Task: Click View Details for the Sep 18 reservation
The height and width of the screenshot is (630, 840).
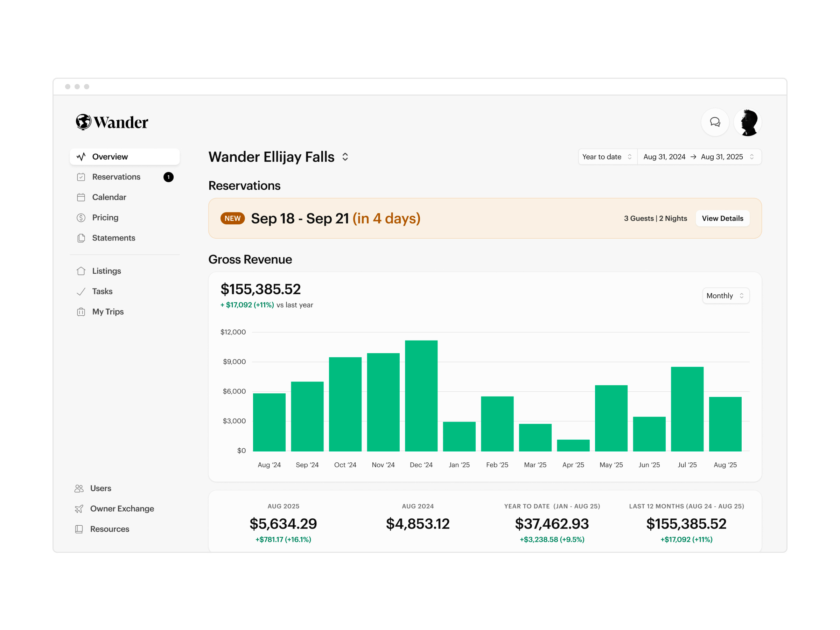Action: 722,218
